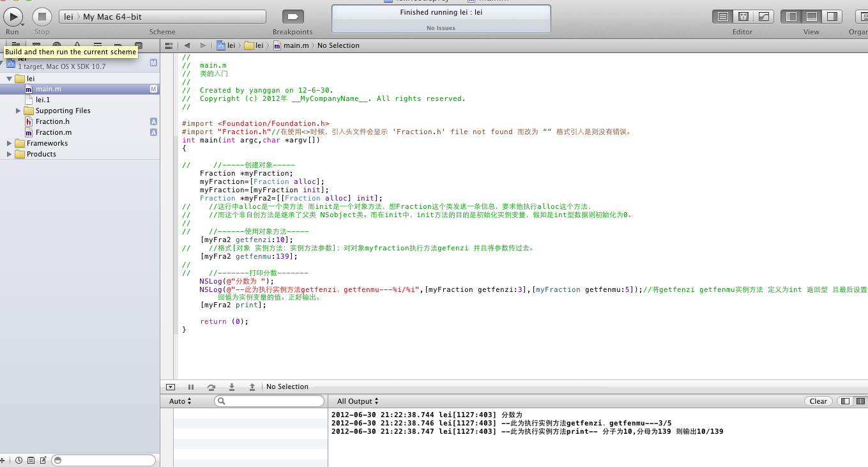Switch to the Standard editor
The width and height of the screenshot is (868, 467).
tap(723, 17)
